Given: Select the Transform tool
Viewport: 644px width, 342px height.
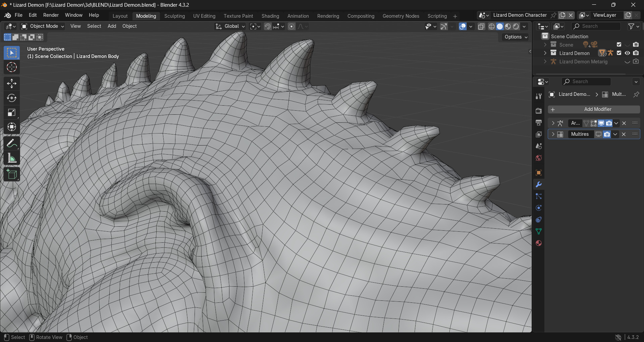Looking at the screenshot, I should point(12,127).
